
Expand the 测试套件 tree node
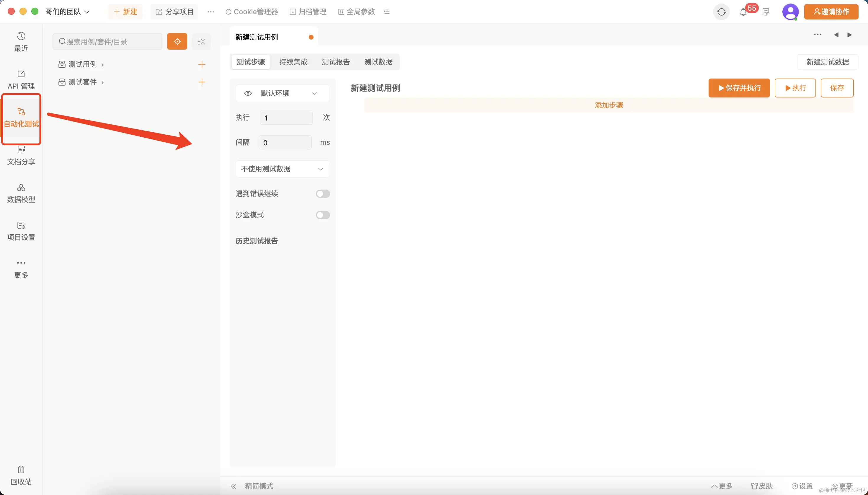click(x=102, y=82)
